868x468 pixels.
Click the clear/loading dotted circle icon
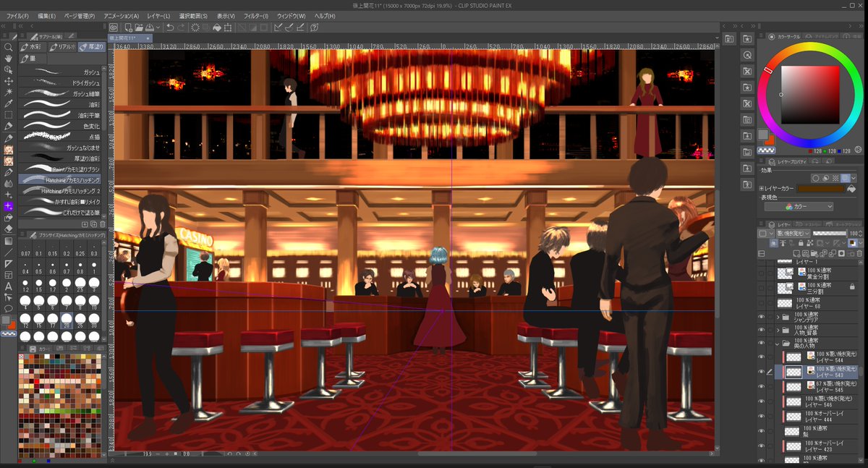point(195,27)
